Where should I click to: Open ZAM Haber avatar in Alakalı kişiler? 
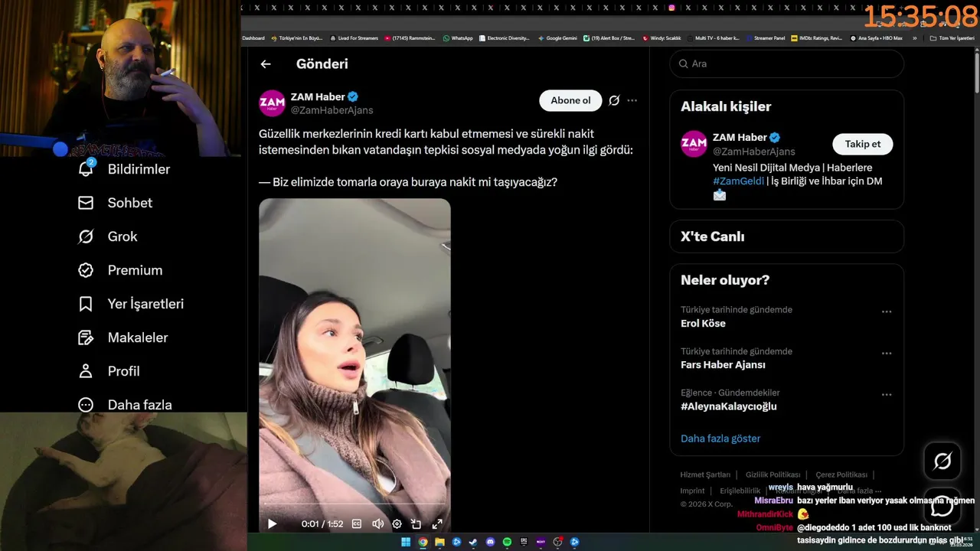(x=694, y=144)
